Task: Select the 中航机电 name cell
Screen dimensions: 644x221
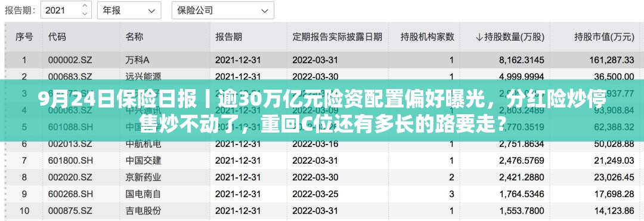Action: tap(143, 143)
